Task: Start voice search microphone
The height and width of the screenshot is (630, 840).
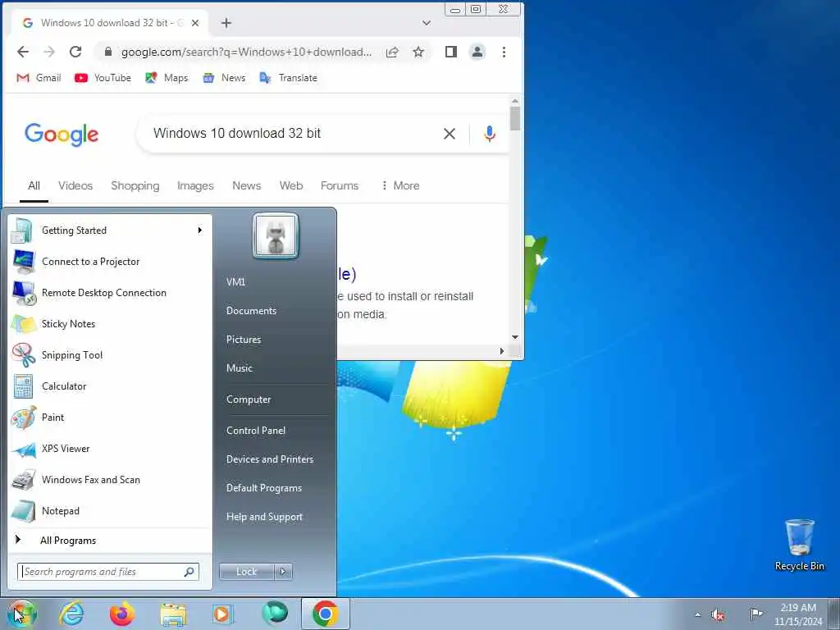Action: (x=489, y=134)
